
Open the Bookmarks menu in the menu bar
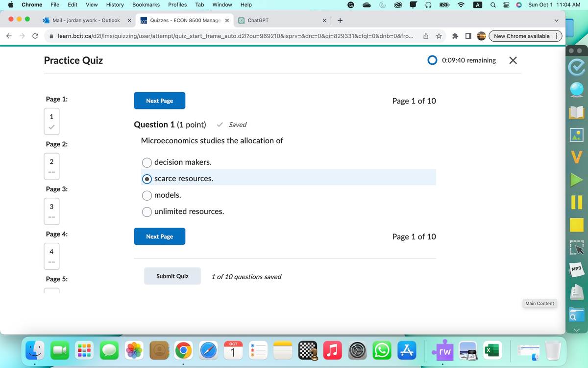(146, 4)
